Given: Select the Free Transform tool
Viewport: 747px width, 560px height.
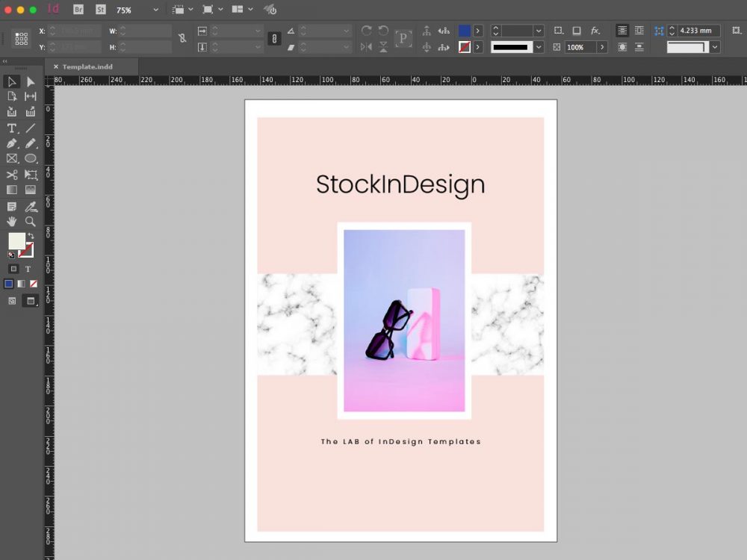Looking at the screenshot, I should pos(31,175).
